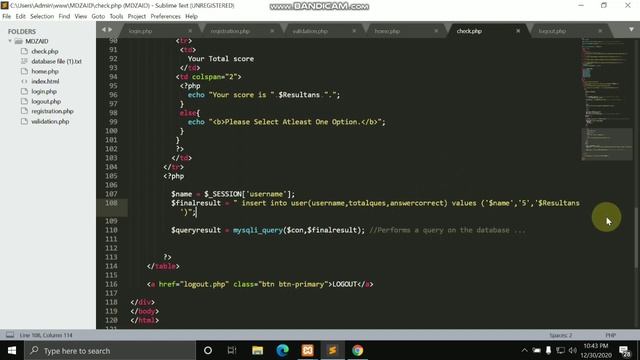Image resolution: width=640 pixels, height=360 pixels.
Task: Close the logout.php tab
Action: 600,31
